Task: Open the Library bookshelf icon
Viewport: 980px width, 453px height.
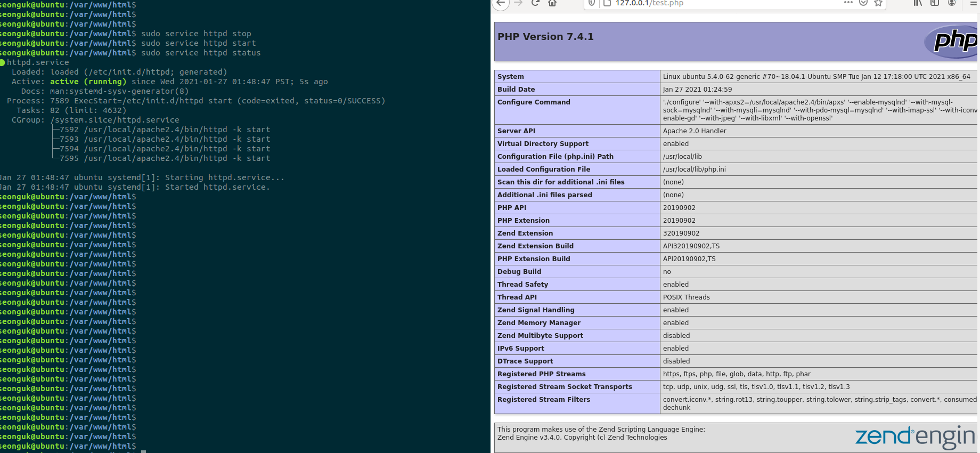Action: point(918,3)
